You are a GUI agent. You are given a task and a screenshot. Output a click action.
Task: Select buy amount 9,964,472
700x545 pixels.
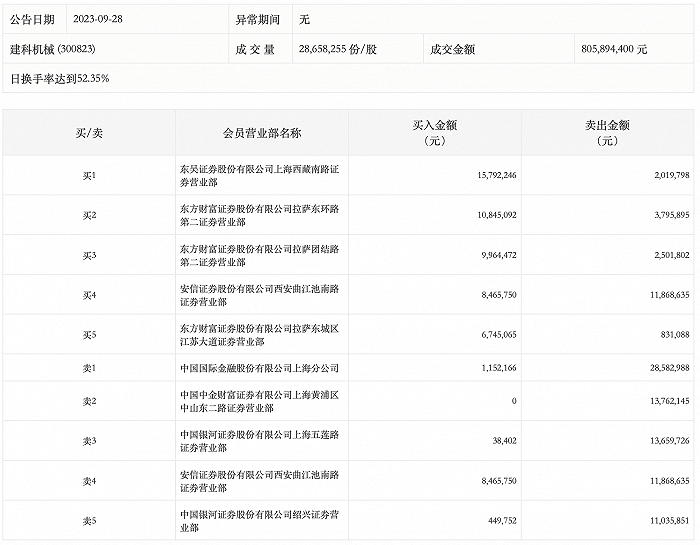pyautogui.click(x=499, y=255)
